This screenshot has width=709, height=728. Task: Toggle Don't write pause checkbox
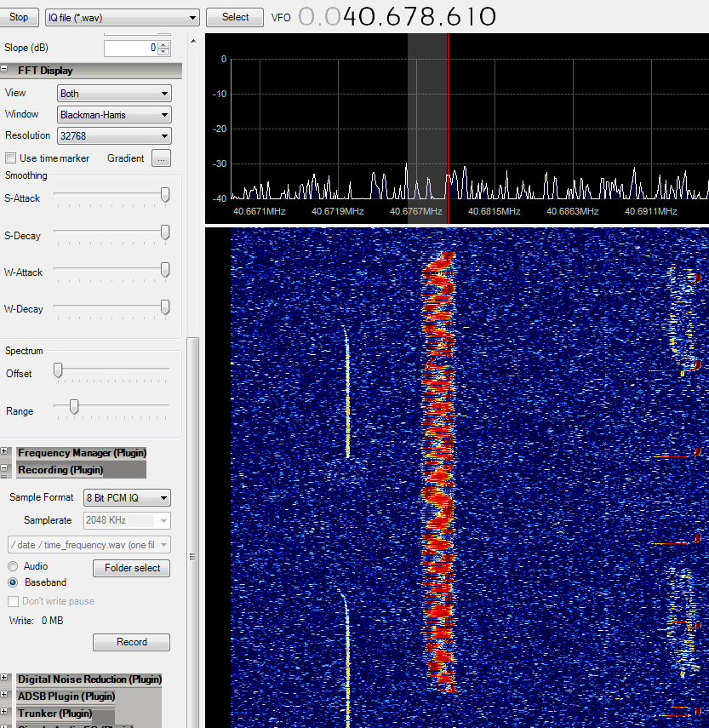pyautogui.click(x=14, y=601)
